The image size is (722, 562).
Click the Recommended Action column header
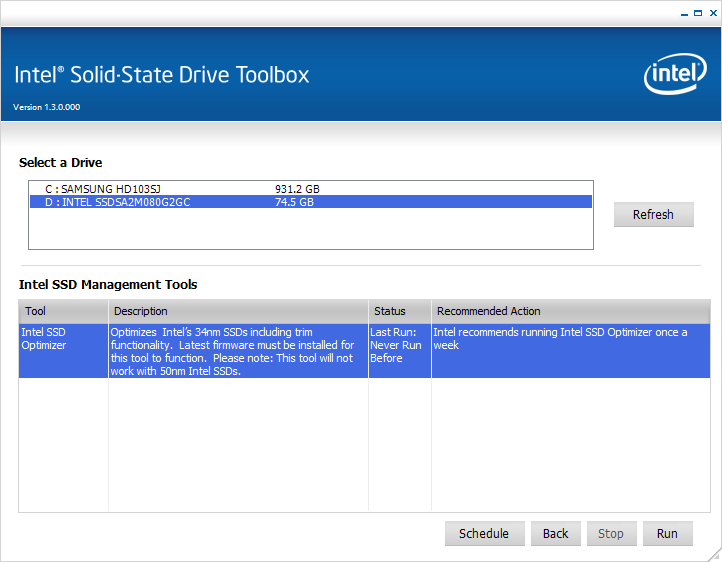(x=571, y=312)
